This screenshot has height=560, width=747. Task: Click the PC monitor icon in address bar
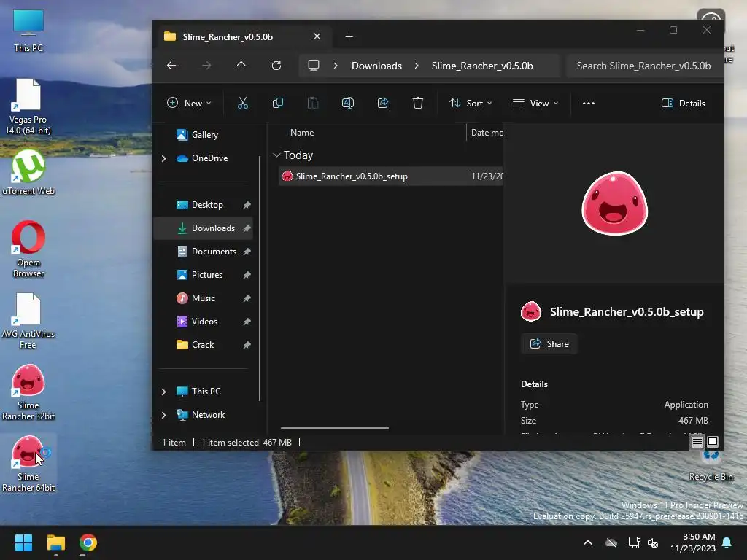(314, 66)
